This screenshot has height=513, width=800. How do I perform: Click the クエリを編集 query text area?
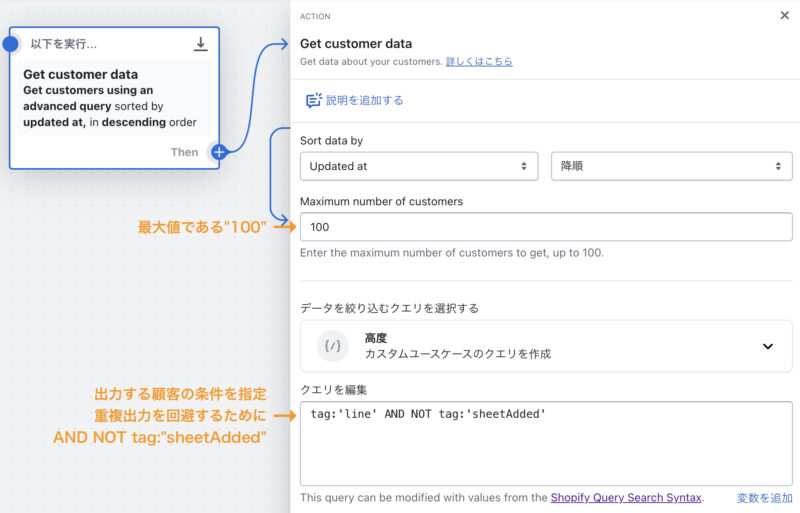pos(546,443)
